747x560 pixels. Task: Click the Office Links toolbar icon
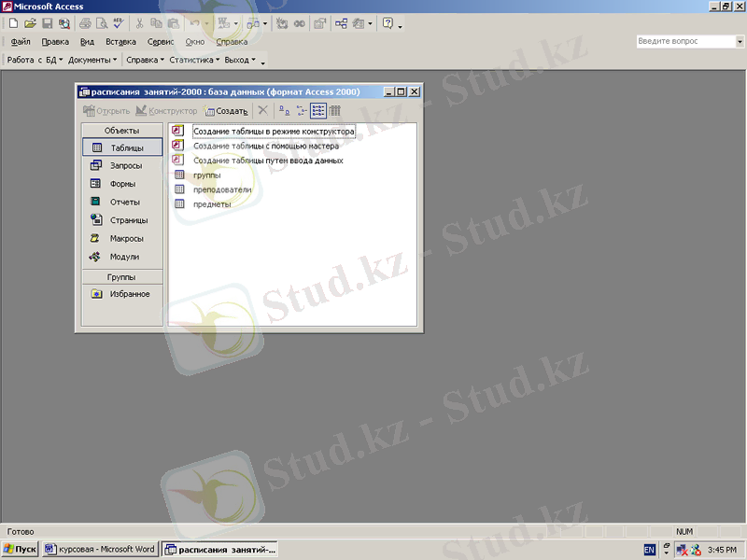223,23
